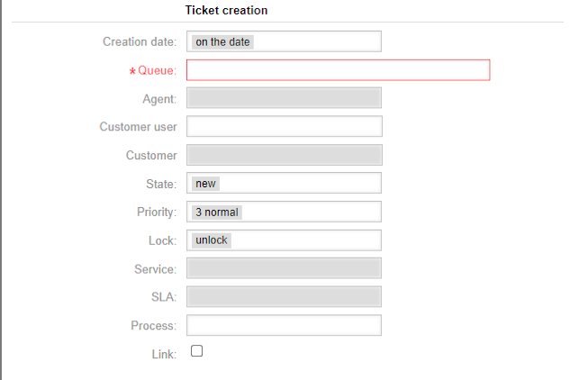Click the required Queue selection field
588x380 pixels.
(x=338, y=70)
